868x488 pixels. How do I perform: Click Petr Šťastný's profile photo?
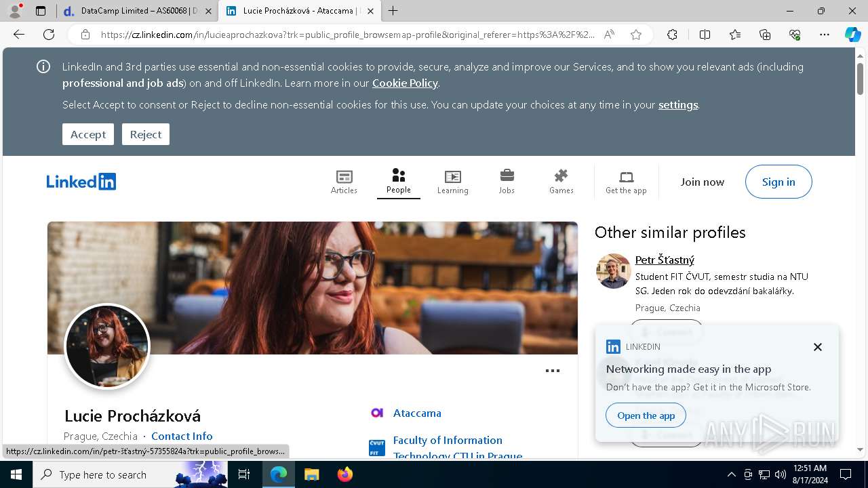point(614,271)
